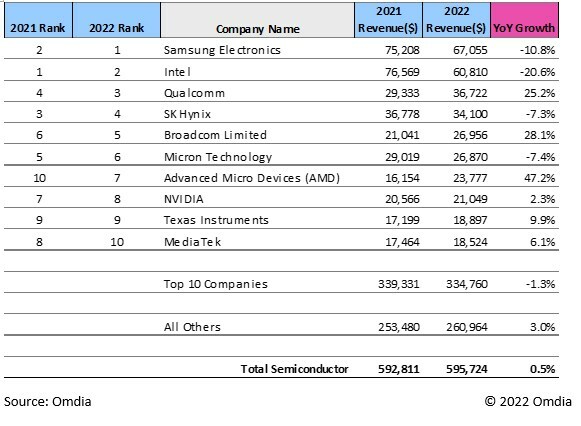Click Advanced Micro Devices (AMD) cell
Screen dimensions: 581x426
coord(252,178)
